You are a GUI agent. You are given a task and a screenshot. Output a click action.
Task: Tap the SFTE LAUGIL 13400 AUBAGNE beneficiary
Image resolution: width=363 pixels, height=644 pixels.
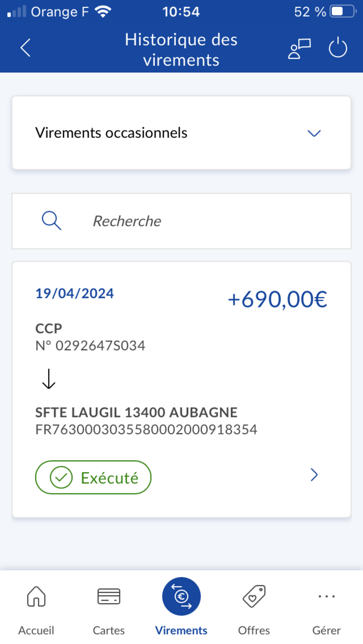(x=136, y=413)
